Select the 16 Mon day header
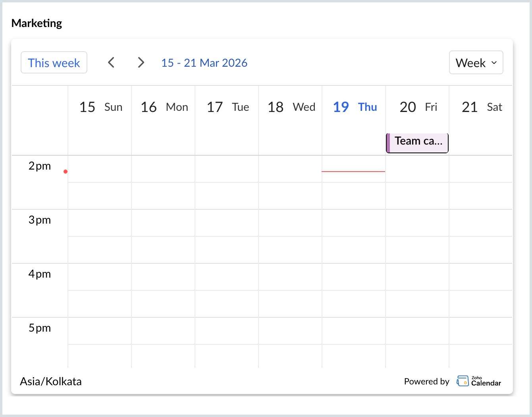532x417 pixels. 164,107
